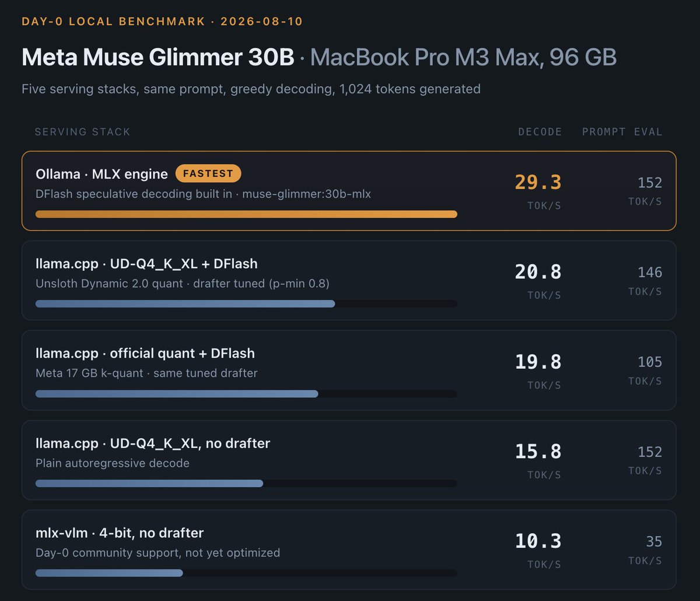Click the 15.8 decode speed number
The height and width of the screenshot is (601, 700).
click(538, 452)
